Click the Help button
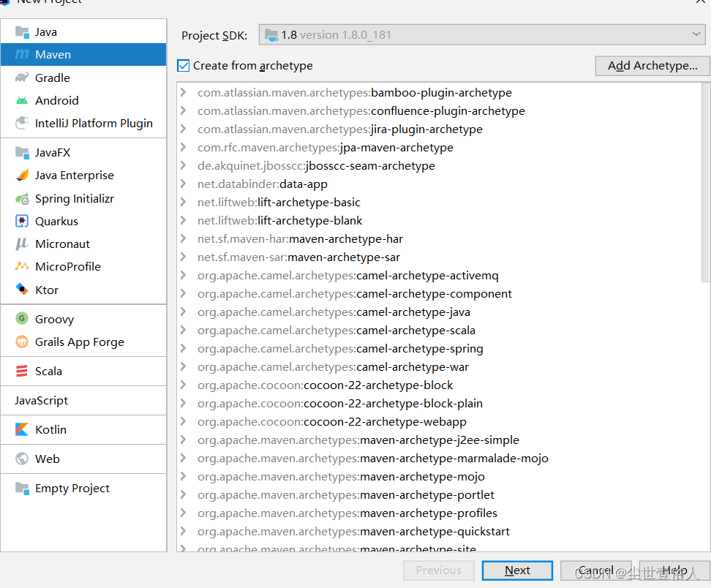The image size is (711, 588). (x=674, y=570)
